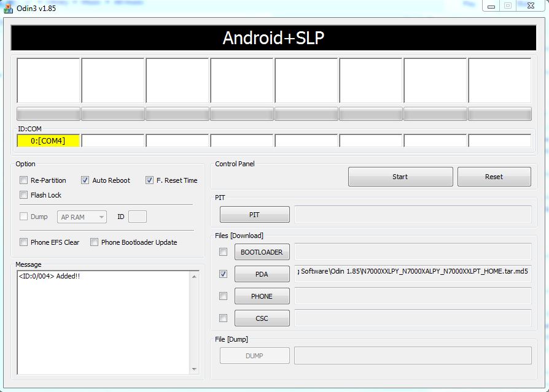Toggle the F. Reset Time checkbox
Viewport: 549px width, 392px height.
[149, 180]
